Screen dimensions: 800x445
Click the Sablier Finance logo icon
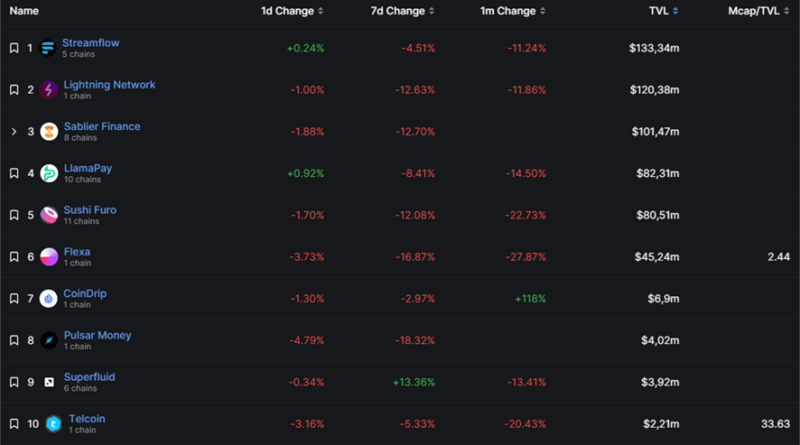48,132
